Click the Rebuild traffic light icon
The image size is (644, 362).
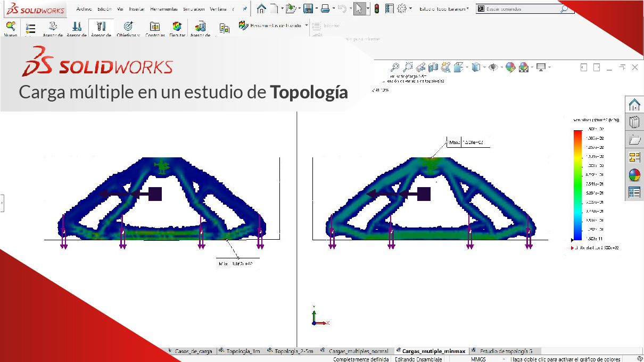377,9
